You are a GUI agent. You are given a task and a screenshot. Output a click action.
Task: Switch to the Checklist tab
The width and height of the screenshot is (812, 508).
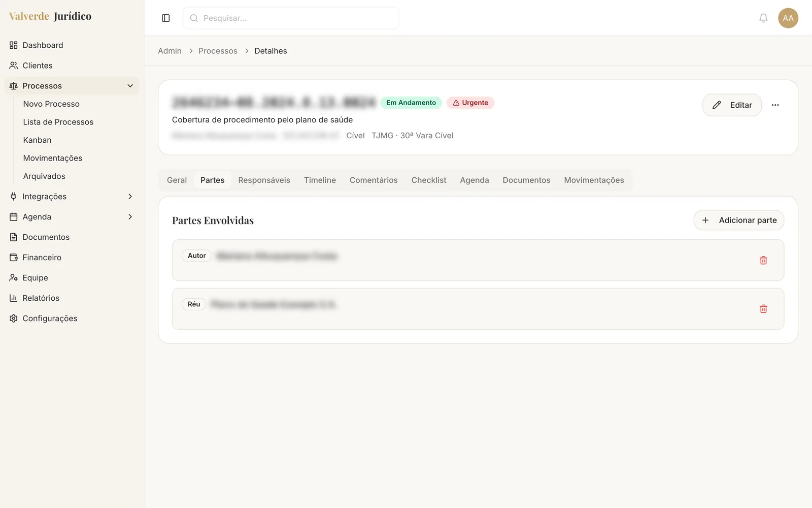429,180
